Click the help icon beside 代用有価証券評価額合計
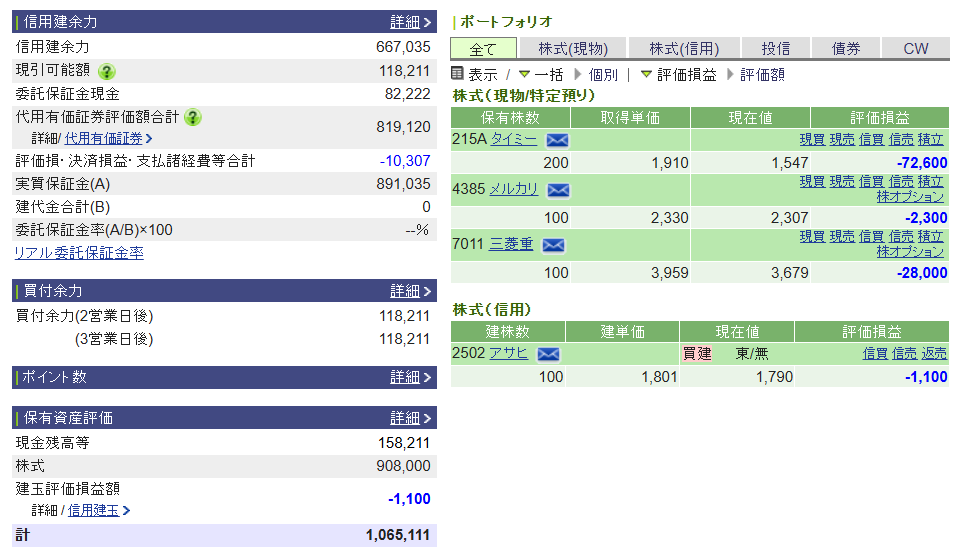 pos(193,117)
